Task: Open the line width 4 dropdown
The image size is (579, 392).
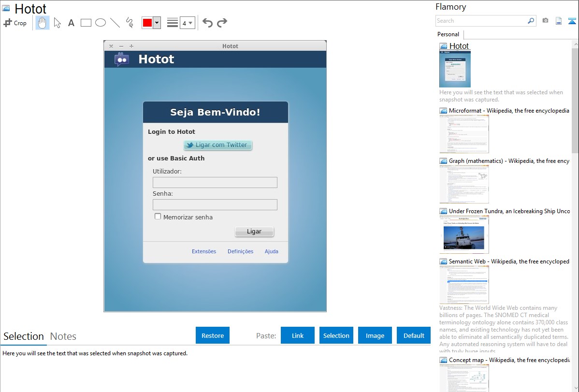Action: pos(188,23)
